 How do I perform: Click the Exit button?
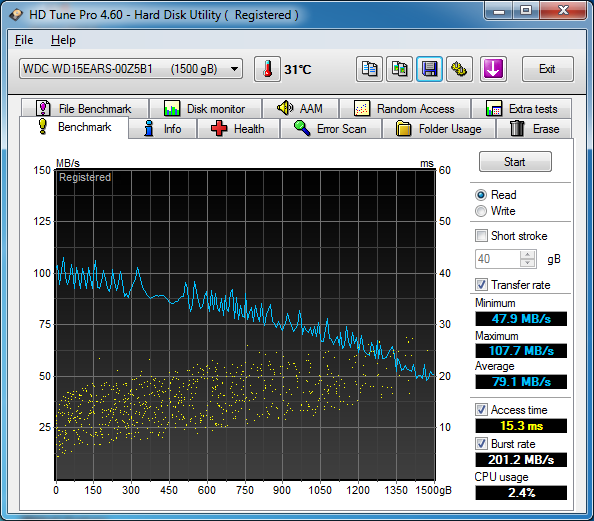click(x=547, y=69)
